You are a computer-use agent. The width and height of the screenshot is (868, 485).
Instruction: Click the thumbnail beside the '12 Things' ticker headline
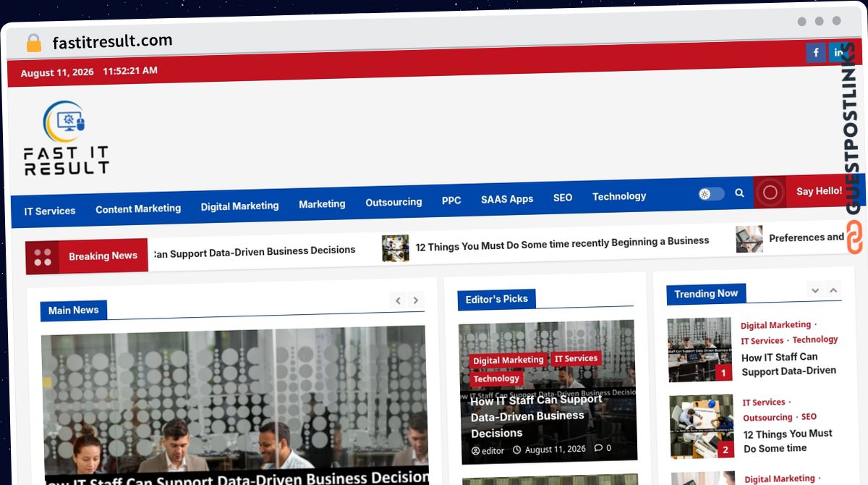(x=395, y=248)
